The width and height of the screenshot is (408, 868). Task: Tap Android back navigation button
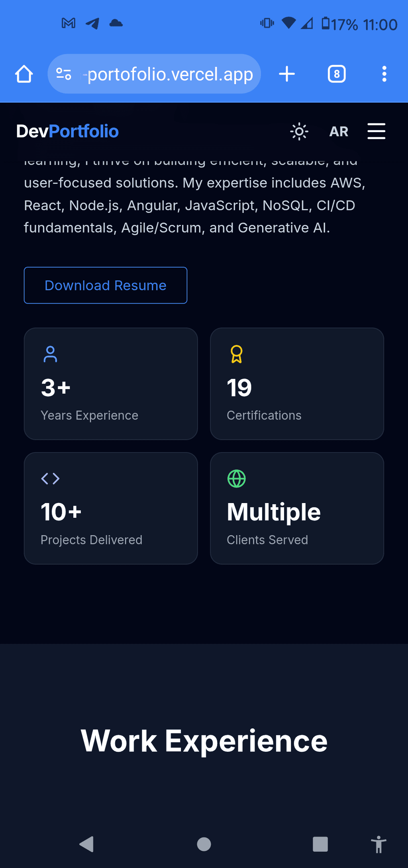coord(86,844)
